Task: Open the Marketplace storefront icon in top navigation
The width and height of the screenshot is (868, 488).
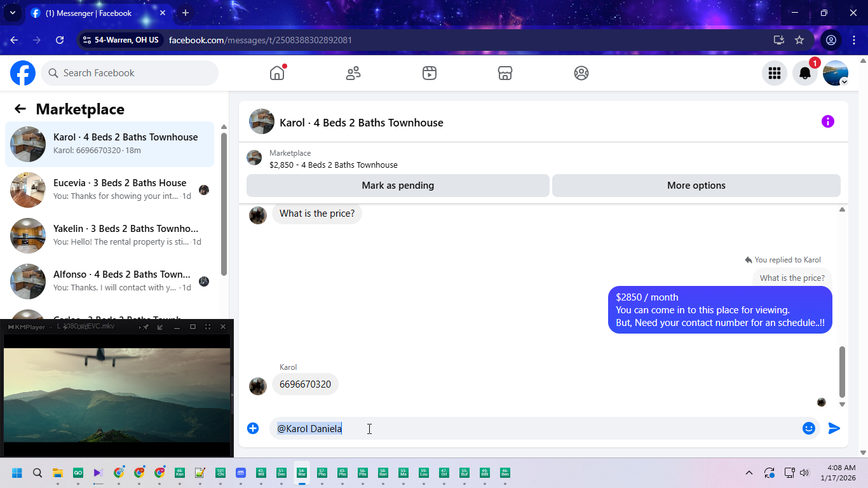Action: [505, 73]
